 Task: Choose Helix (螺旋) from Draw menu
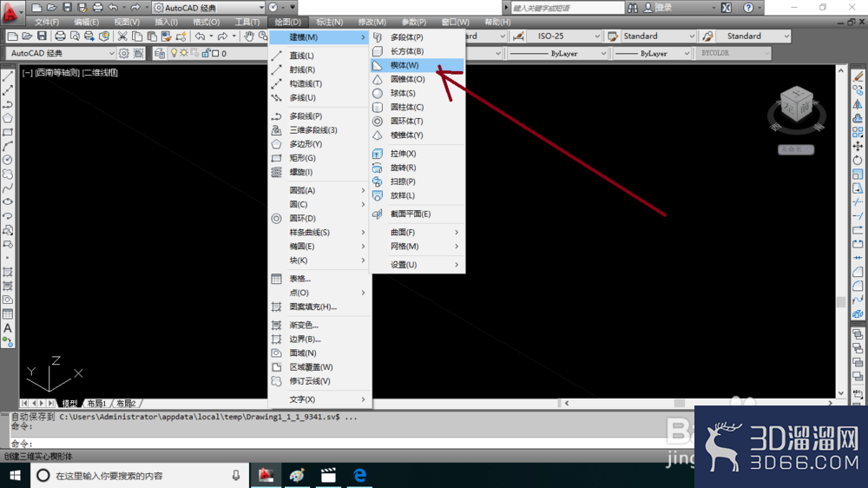click(x=319, y=172)
